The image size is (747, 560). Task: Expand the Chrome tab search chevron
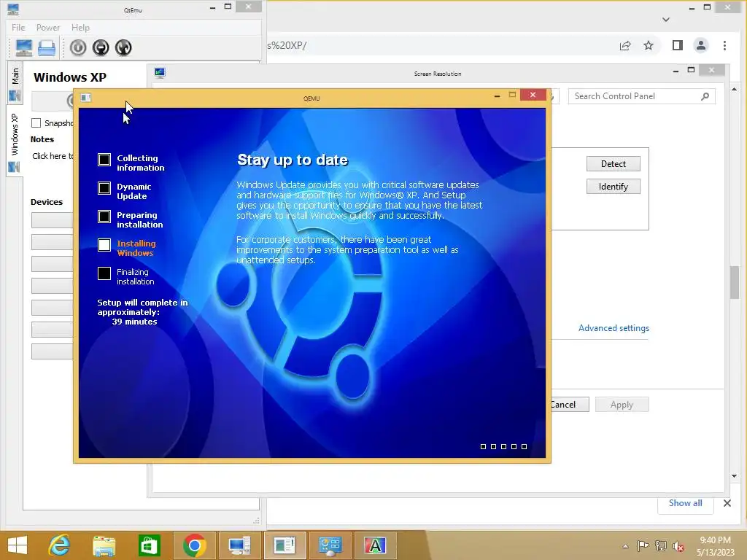point(666,20)
